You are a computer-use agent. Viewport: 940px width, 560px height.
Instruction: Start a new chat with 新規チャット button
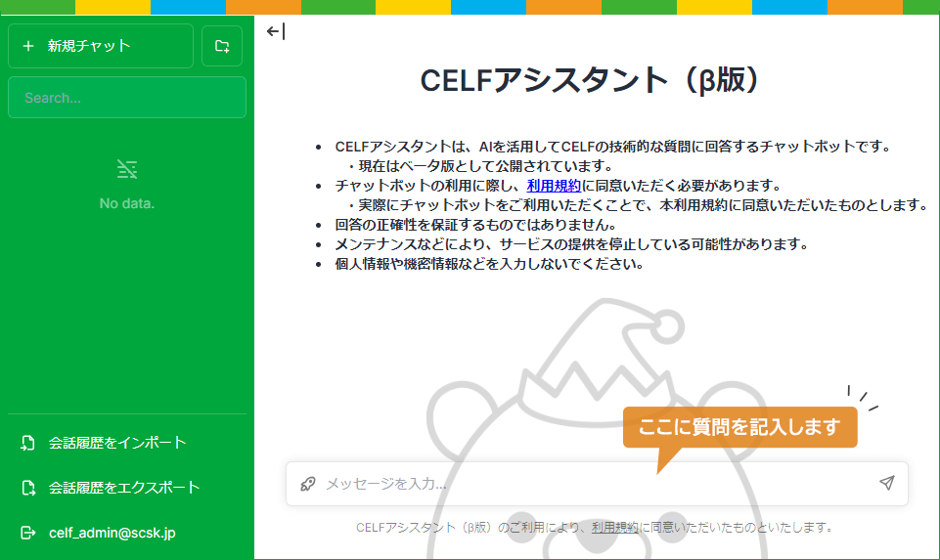coord(101,46)
